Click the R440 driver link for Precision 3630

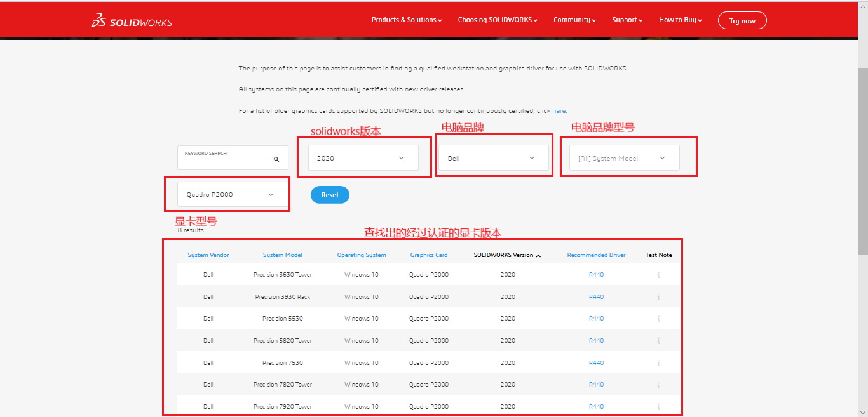point(596,275)
